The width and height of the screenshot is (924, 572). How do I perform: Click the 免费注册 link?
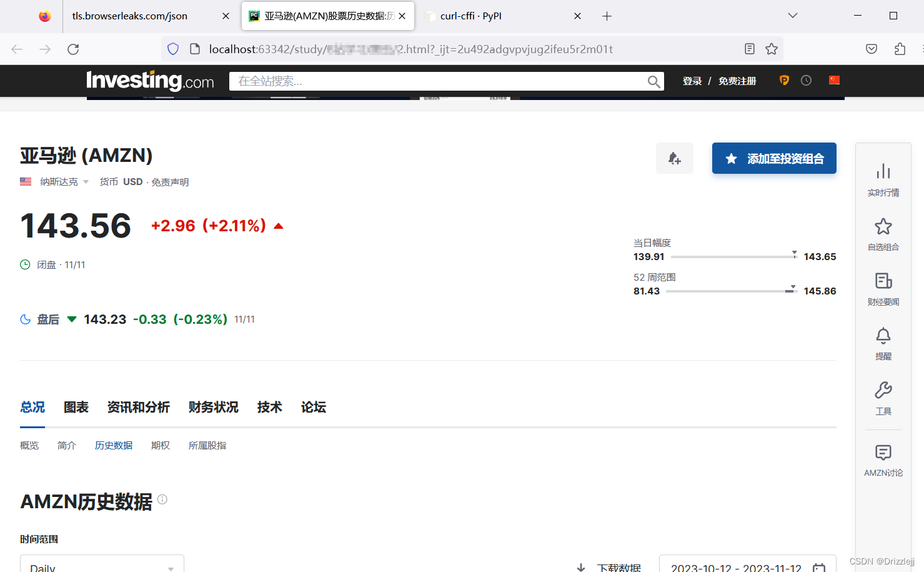pyautogui.click(x=737, y=81)
